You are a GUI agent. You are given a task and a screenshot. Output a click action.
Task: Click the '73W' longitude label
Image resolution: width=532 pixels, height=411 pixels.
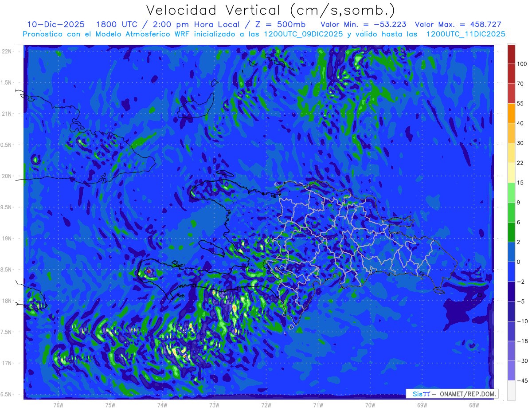(x=214, y=405)
